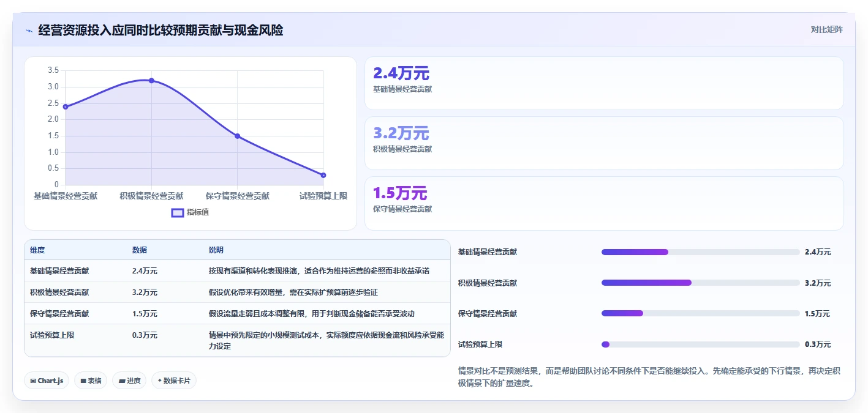
Task: Click description starting 假设流量走弱且成本调整有限
Action: click(x=312, y=313)
